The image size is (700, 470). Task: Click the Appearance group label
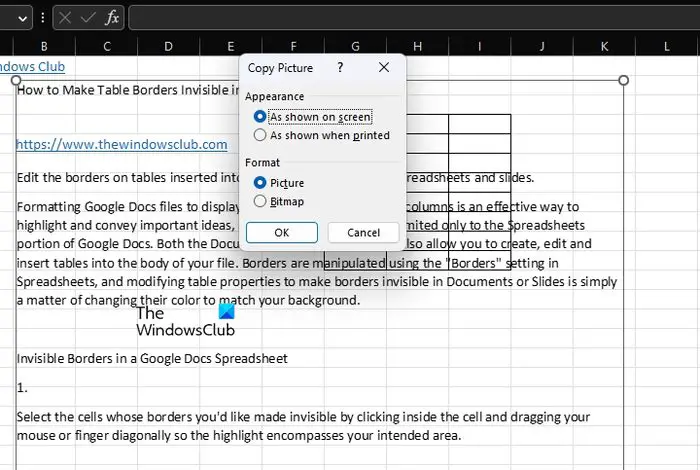[x=275, y=96]
